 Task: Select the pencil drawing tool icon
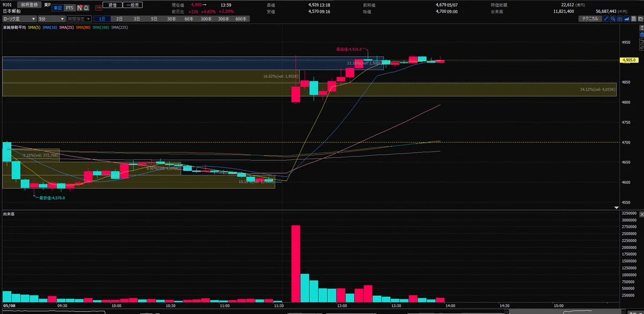pyautogui.click(x=606, y=18)
